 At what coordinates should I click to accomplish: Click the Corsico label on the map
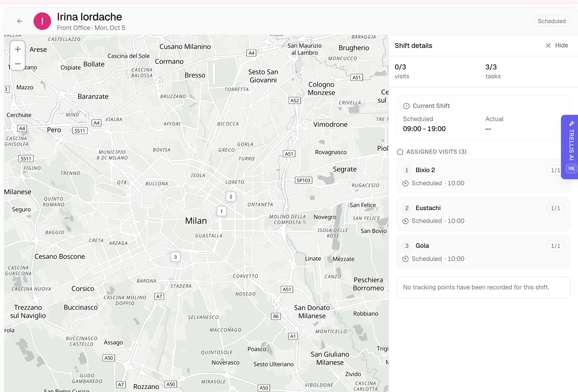pos(83,289)
